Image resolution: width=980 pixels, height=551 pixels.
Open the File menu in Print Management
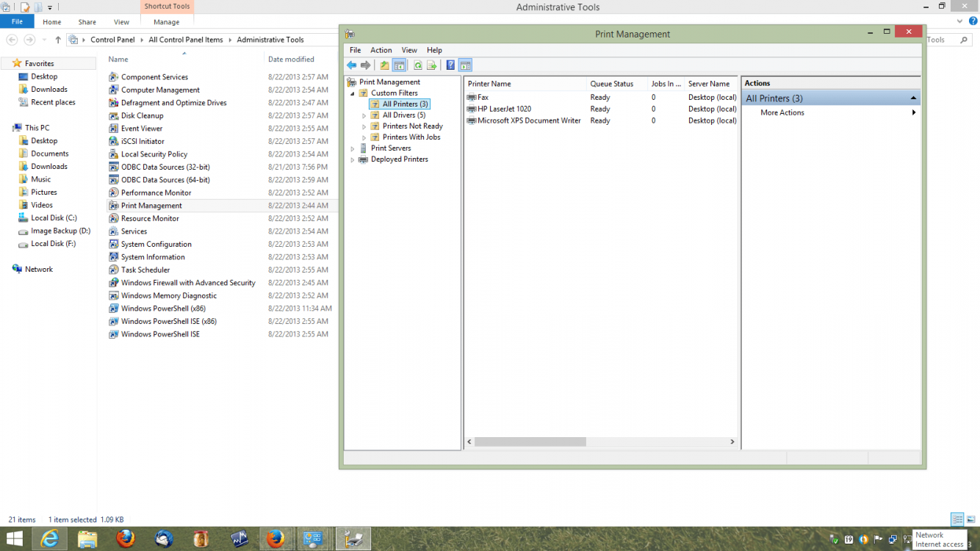356,50
